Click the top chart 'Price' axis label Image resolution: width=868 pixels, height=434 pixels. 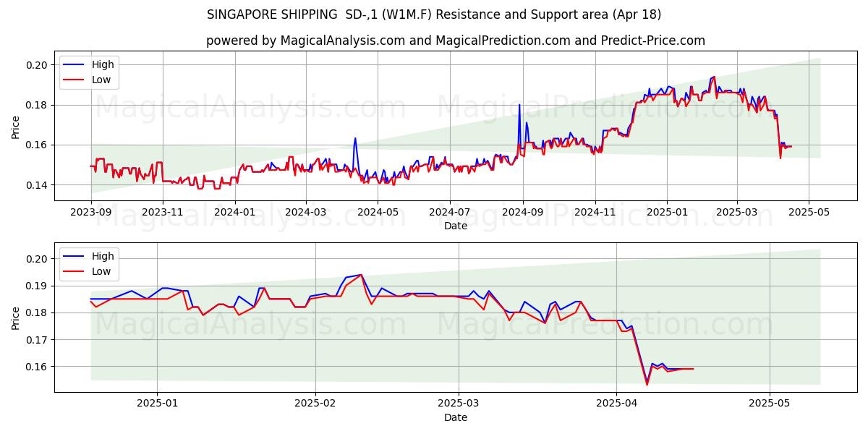tap(16, 126)
